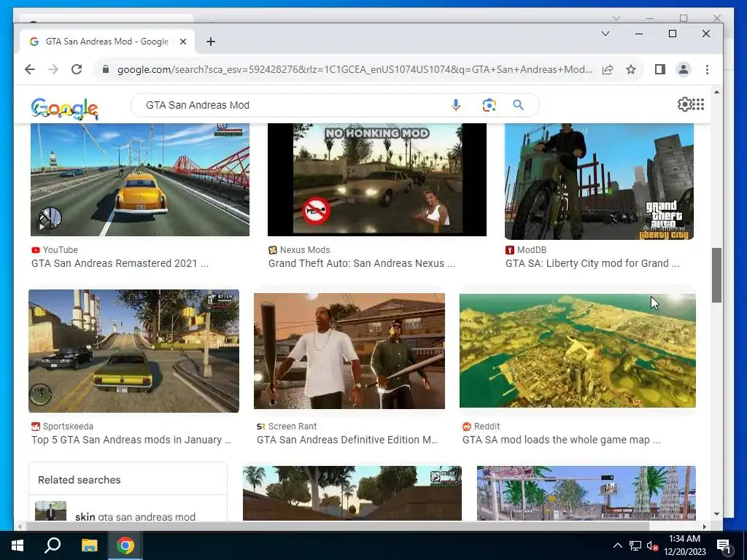Open File Explorer from taskbar
The width and height of the screenshot is (747, 560).
click(89, 545)
